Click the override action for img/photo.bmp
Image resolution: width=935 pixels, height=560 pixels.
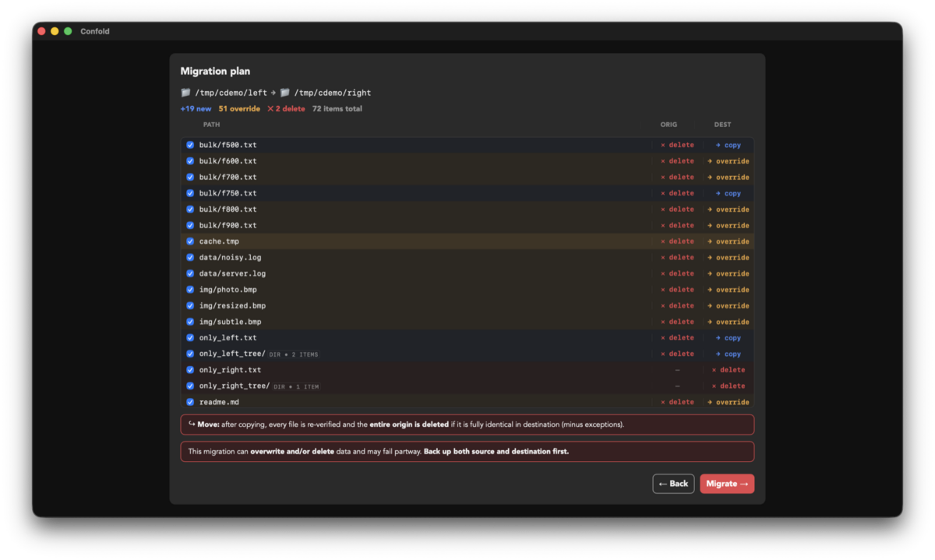pyautogui.click(x=729, y=290)
